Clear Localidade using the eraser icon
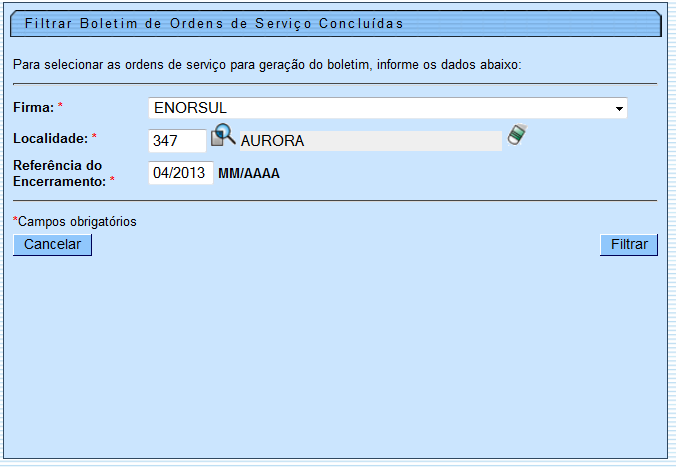The image size is (676, 467). [x=516, y=136]
